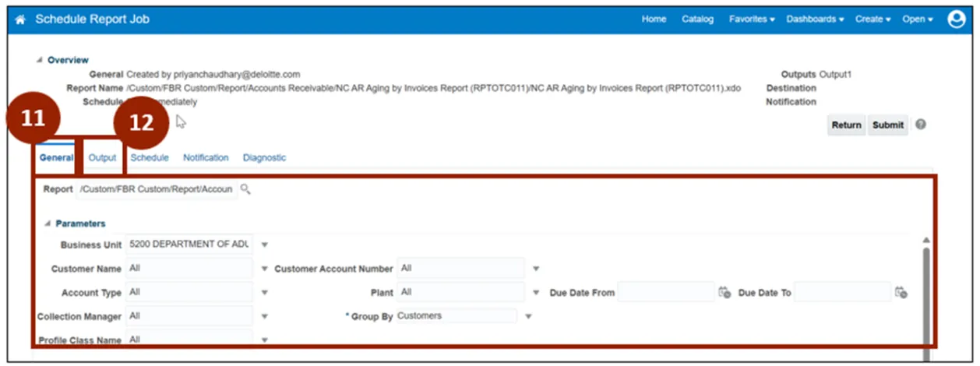The height and width of the screenshot is (366, 980).
Task: Click the home icon beside Schedule Report Job
Action: click(x=20, y=19)
